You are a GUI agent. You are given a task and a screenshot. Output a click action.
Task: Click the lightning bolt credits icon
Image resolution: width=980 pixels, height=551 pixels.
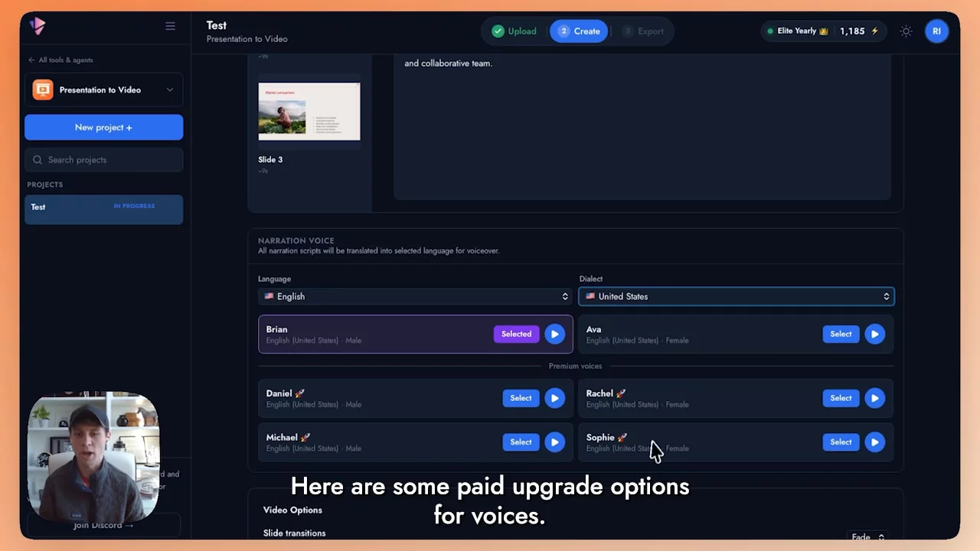tap(874, 31)
